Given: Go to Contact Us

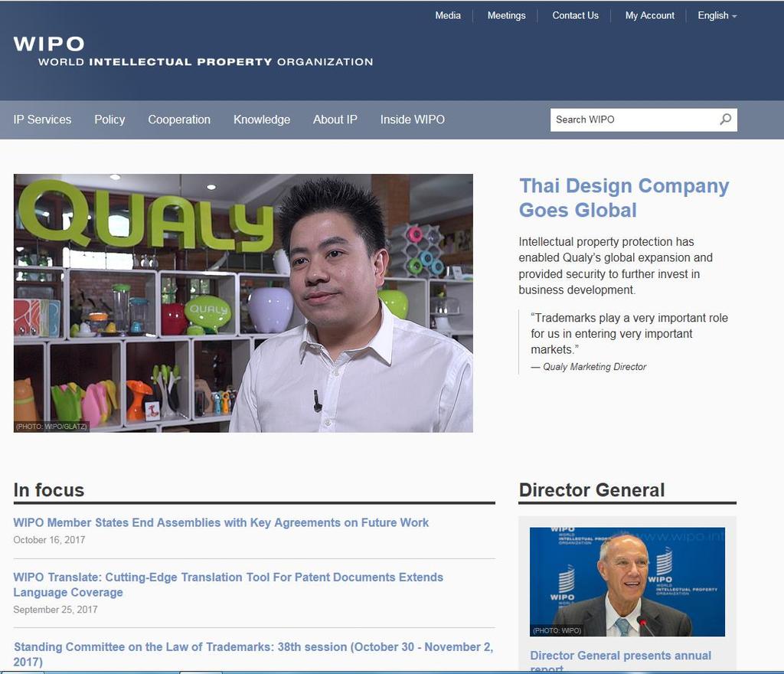Looking at the screenshot, I should click(x=575, y=15).
